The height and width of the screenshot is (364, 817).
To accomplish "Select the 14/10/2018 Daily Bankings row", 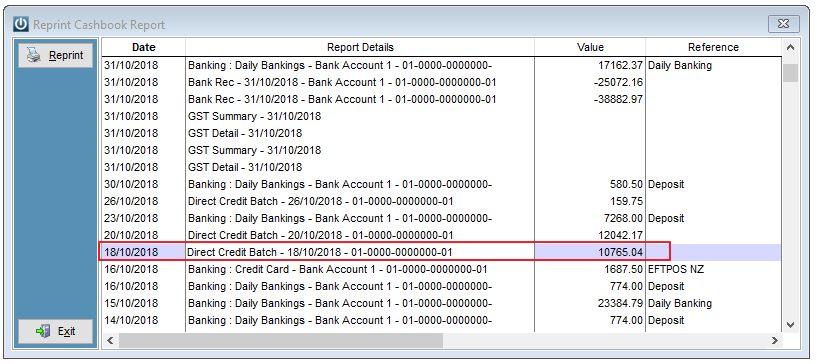I will (x=441, y=320).
